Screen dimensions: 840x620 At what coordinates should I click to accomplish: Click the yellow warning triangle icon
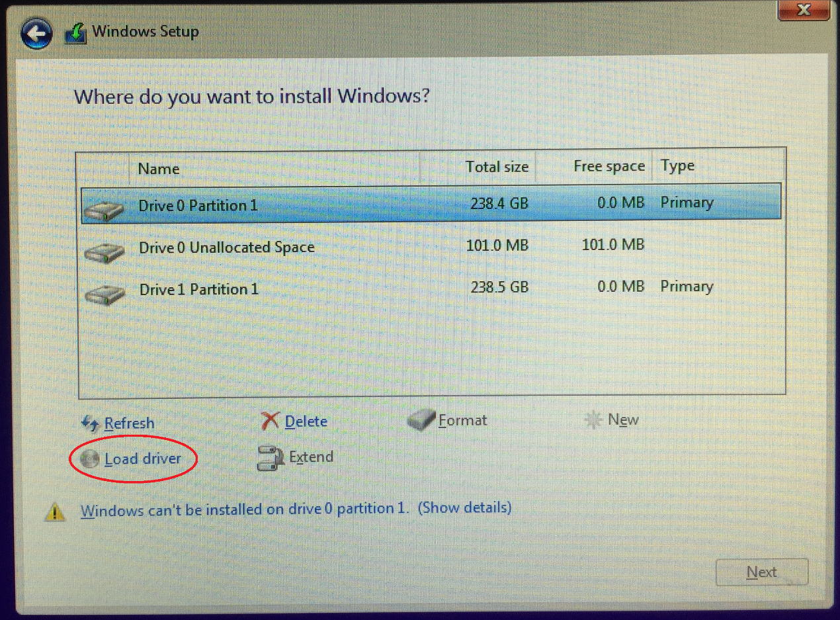(x=55, y=511)
